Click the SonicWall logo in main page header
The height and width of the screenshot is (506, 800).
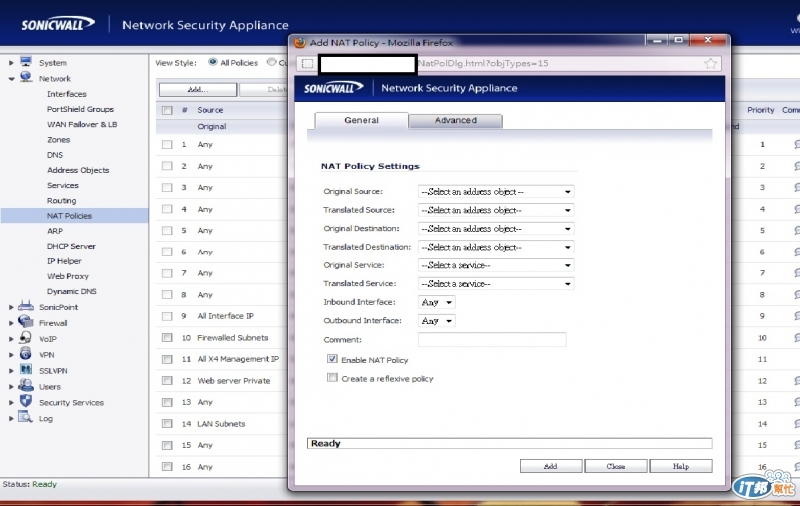58,24
